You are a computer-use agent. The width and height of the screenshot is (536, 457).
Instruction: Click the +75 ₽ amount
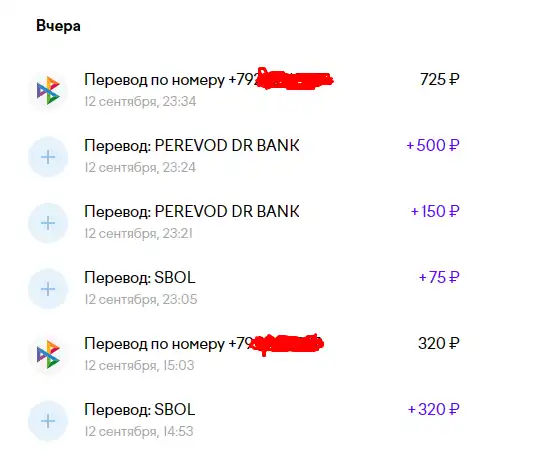pyautogui.click(x=439, y=278)
